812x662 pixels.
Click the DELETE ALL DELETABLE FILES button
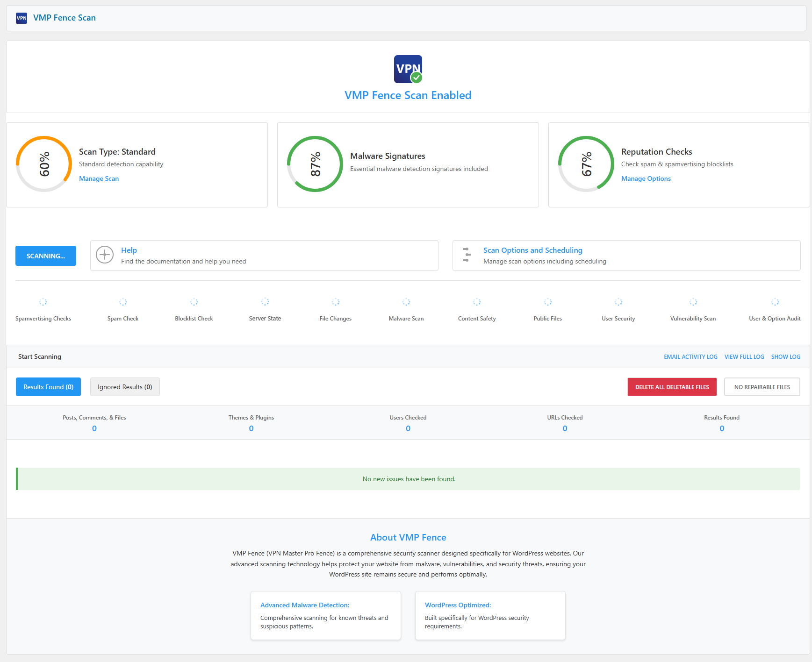tap(672, 386)
